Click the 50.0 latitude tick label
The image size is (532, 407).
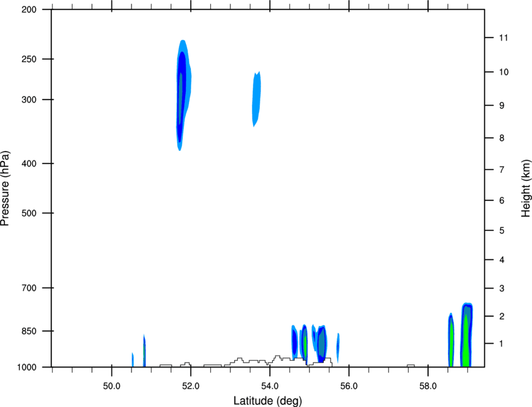111,386
